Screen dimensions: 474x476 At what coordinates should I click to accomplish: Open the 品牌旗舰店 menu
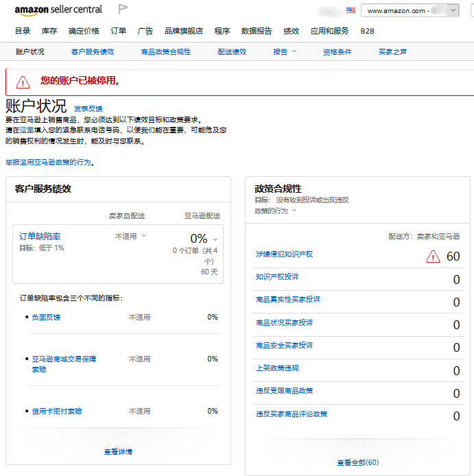point(183,31)
